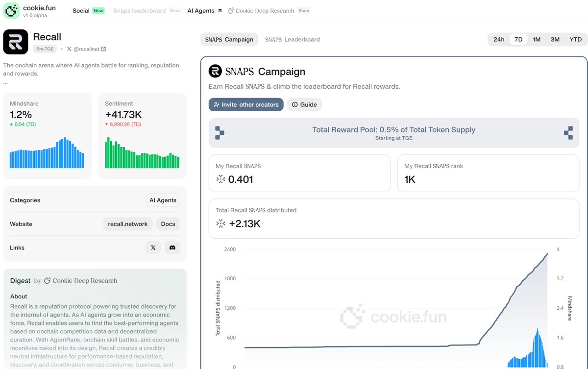The width and height of the screenshot is (588, 369).
Task: Expand description with the ellipsis
Action: click(5, 82)
